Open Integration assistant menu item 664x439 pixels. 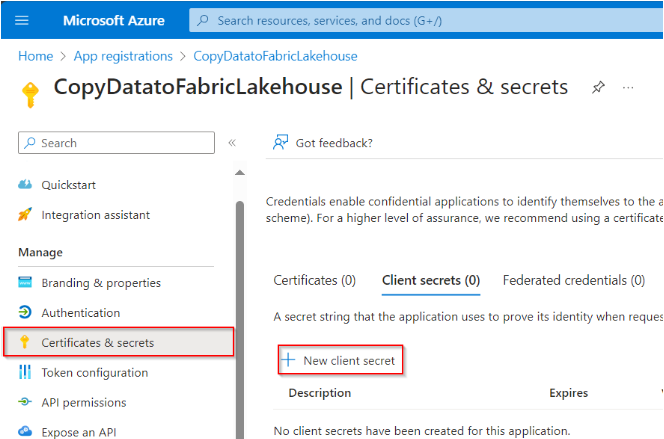coord(96,215)
